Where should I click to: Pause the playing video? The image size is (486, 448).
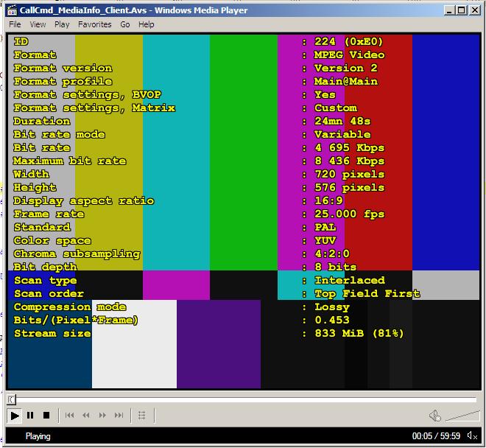(x=30, y=416)
